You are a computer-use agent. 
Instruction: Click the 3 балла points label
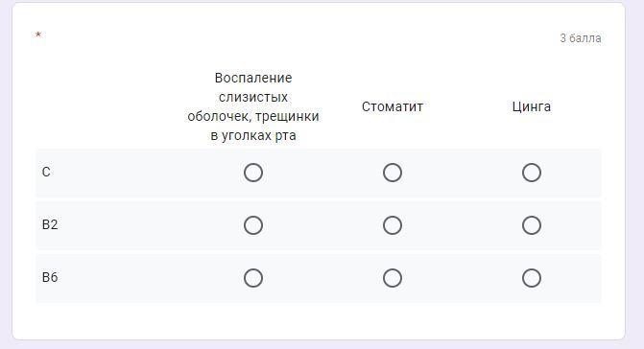tap(581, 38)
